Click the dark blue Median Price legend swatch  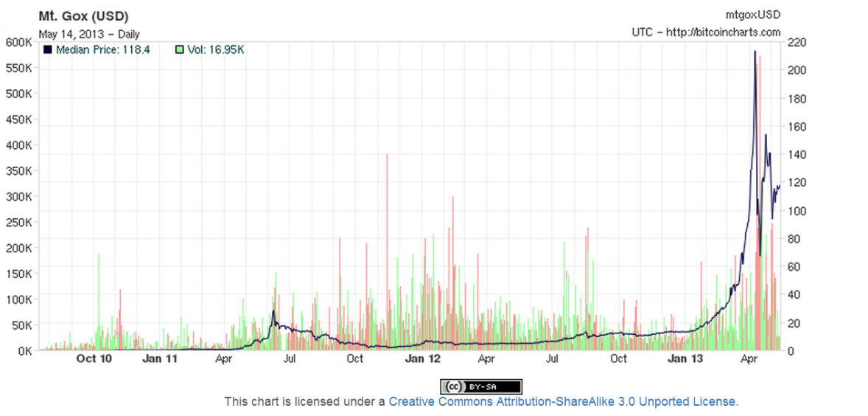tap(48, 50)
